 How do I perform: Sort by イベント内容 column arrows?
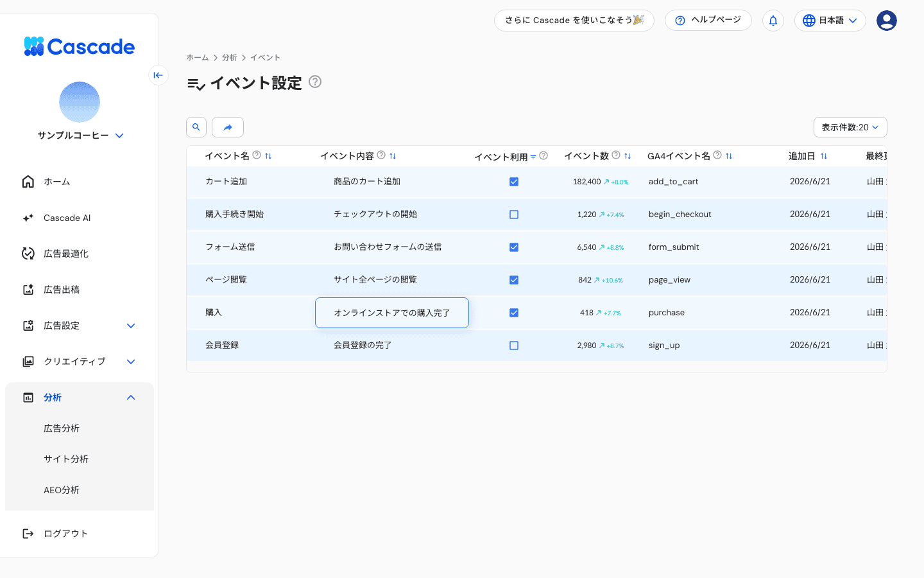pos(393,156)
